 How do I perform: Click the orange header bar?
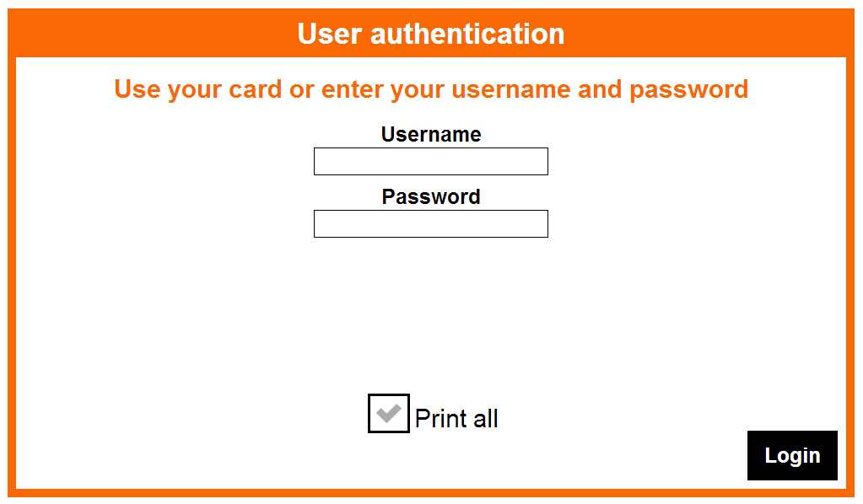(431, 33)
